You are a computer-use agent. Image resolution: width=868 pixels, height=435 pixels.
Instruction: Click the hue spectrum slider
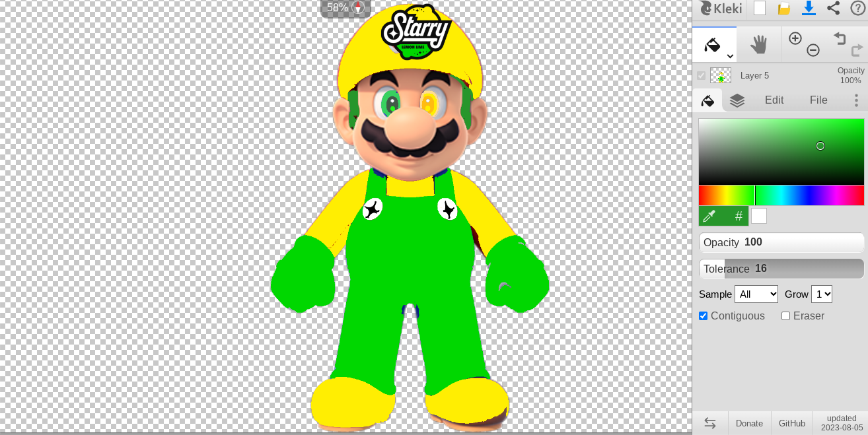pos(781,195)
